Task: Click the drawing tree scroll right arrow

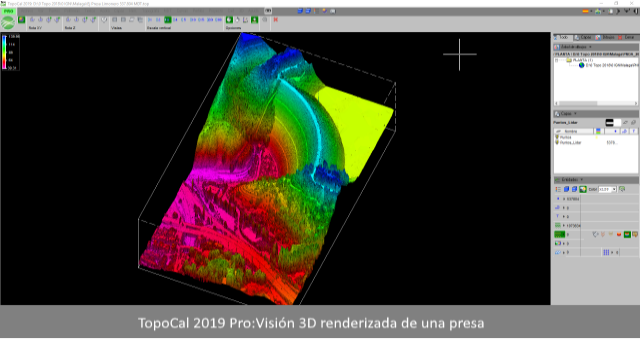Action: pos(636,103)
